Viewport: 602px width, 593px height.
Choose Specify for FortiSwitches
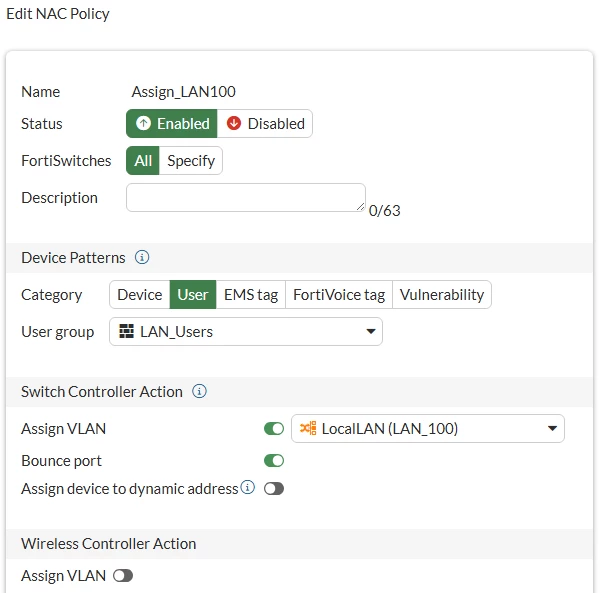(x=191, y=160)
